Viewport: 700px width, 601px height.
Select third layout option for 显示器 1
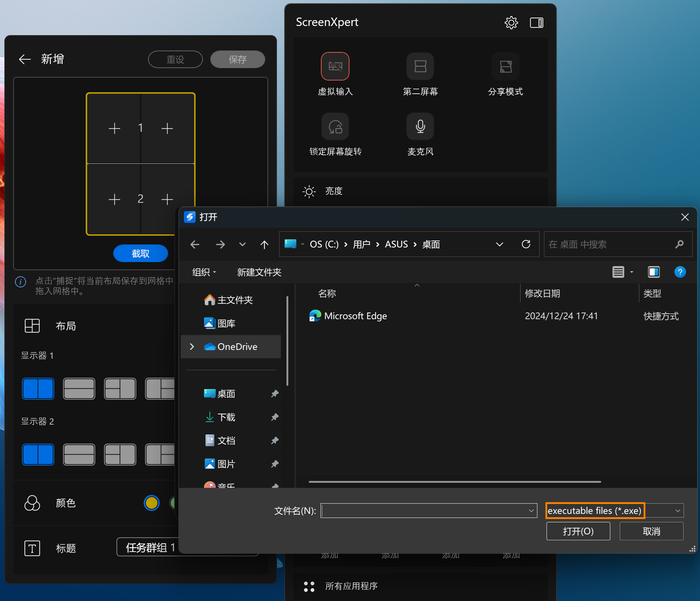click(120, 388)
